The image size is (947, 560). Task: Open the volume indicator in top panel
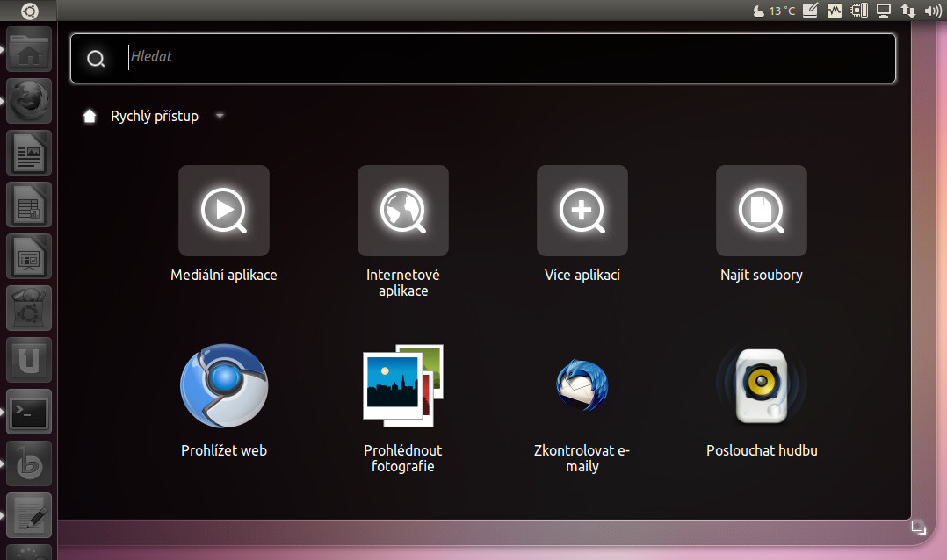coord(932,11)
